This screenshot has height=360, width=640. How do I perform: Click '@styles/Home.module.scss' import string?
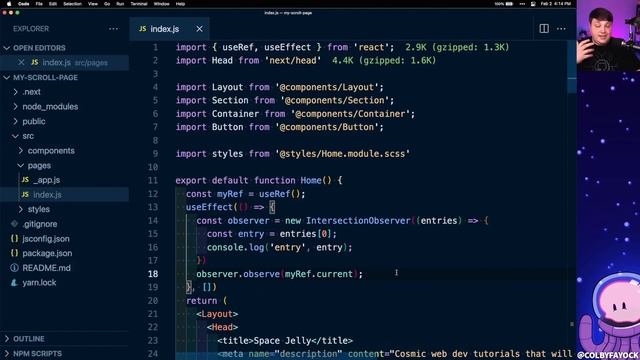pyautogui.click(x=342, y=154)
